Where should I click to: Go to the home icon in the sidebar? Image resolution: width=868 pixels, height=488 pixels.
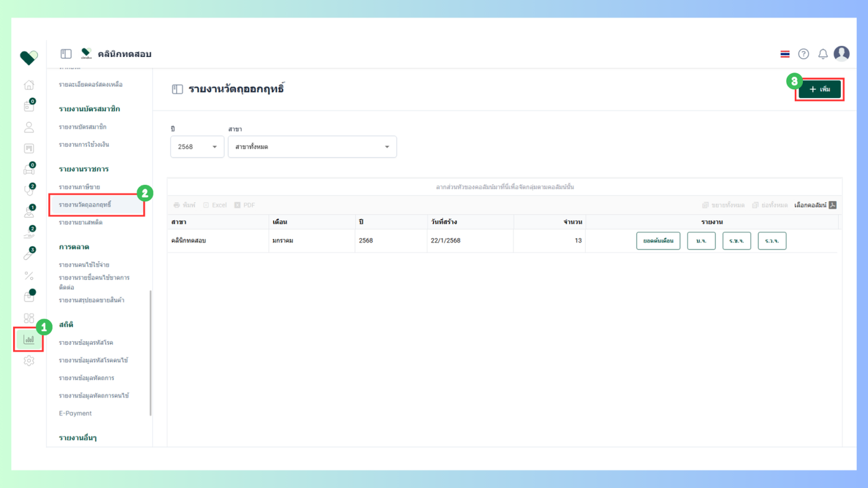[x=29, y=85]
